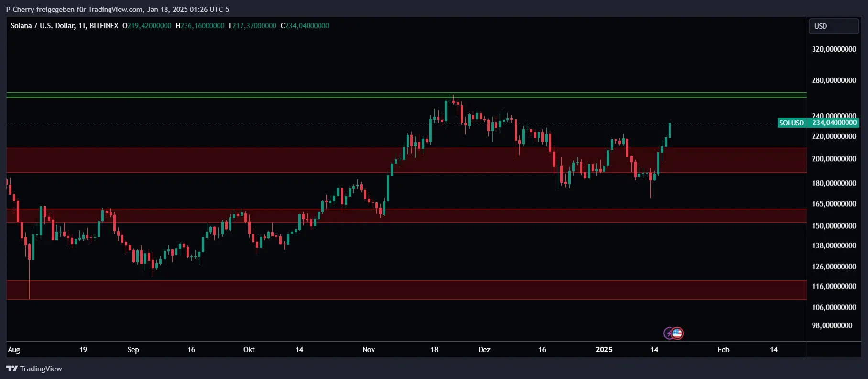Select the close value C234,04000000
Viewport: 868px width, 379px height.
coord(305,26)
